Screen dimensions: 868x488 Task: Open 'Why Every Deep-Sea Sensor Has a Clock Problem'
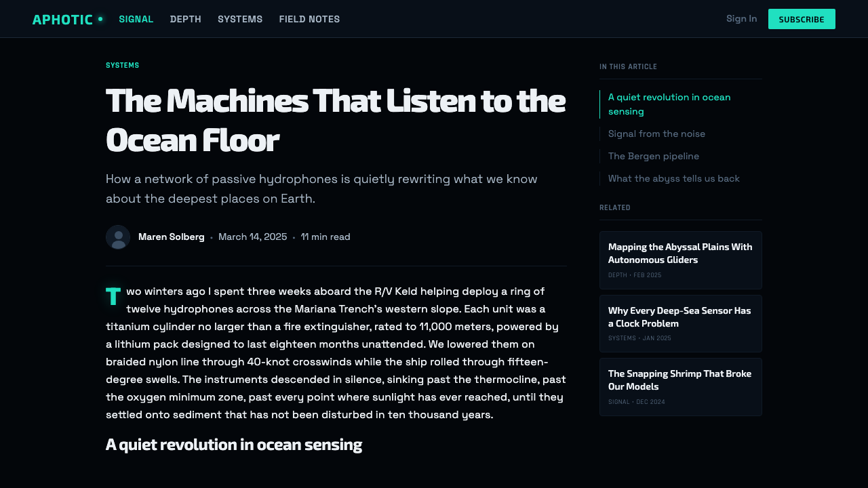point(681,324)
